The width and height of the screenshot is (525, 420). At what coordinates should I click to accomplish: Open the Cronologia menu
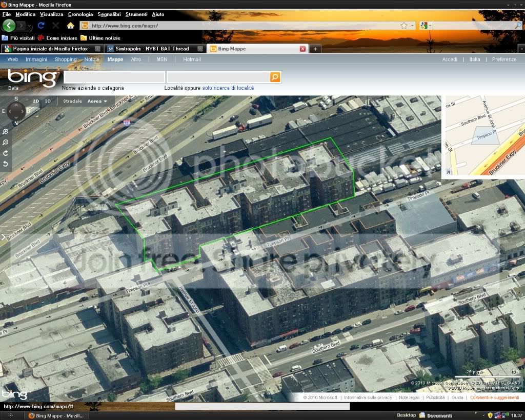click(80, 14)
